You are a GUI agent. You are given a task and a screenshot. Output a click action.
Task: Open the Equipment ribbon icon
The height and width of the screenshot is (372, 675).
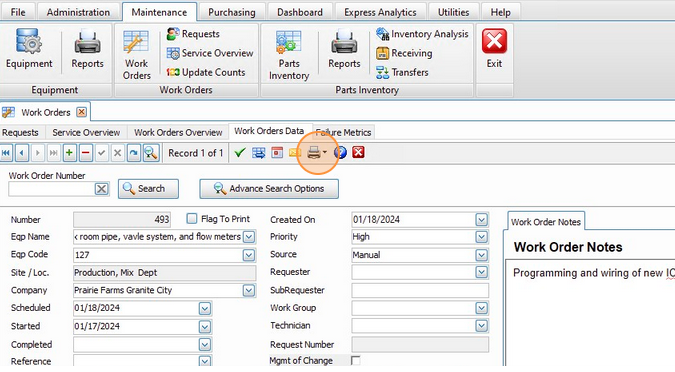pos(29,48)
